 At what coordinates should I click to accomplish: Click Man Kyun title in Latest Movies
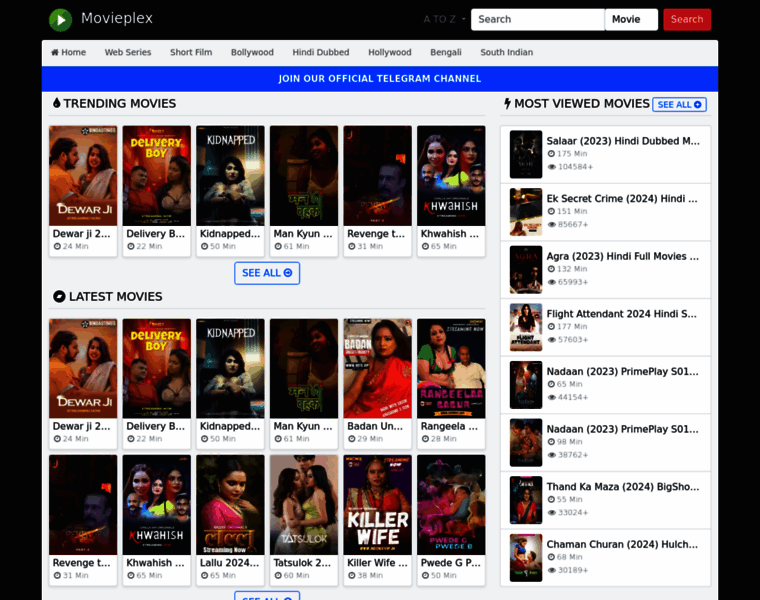point(303,426)
